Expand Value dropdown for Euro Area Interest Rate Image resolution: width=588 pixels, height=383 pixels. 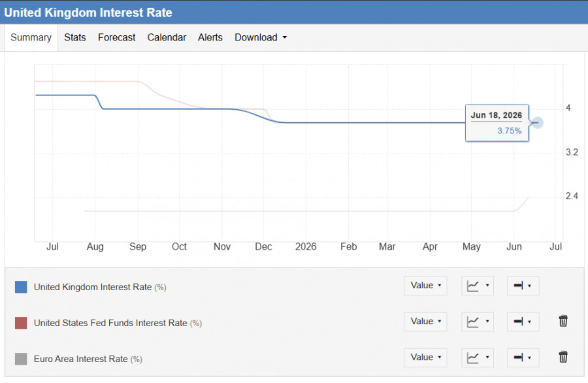425,358
